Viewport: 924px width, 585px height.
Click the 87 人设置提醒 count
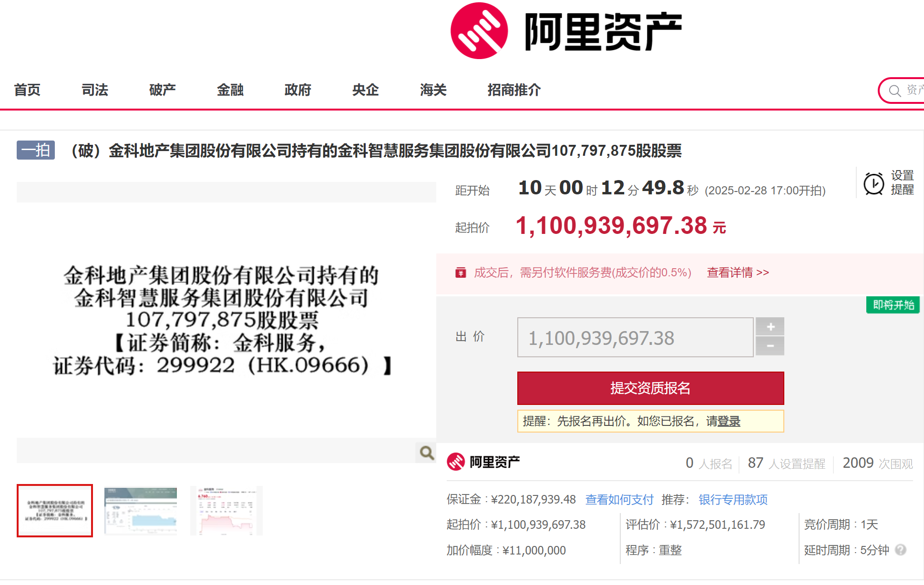pos(786,463)
